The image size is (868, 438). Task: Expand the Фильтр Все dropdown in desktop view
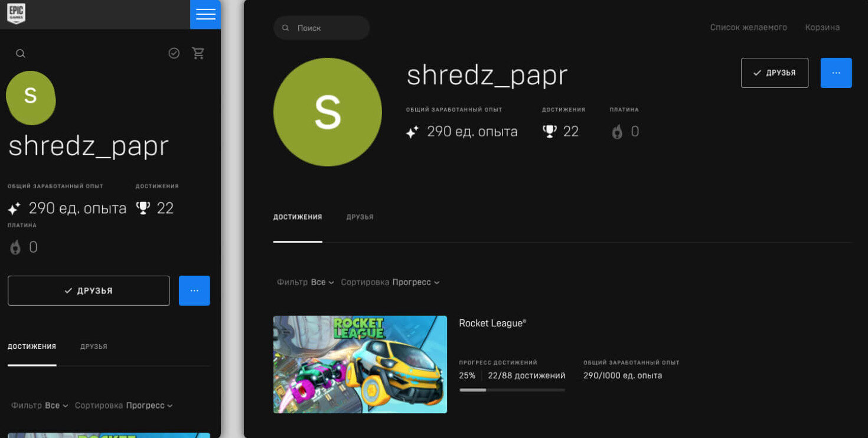[305, 282]
